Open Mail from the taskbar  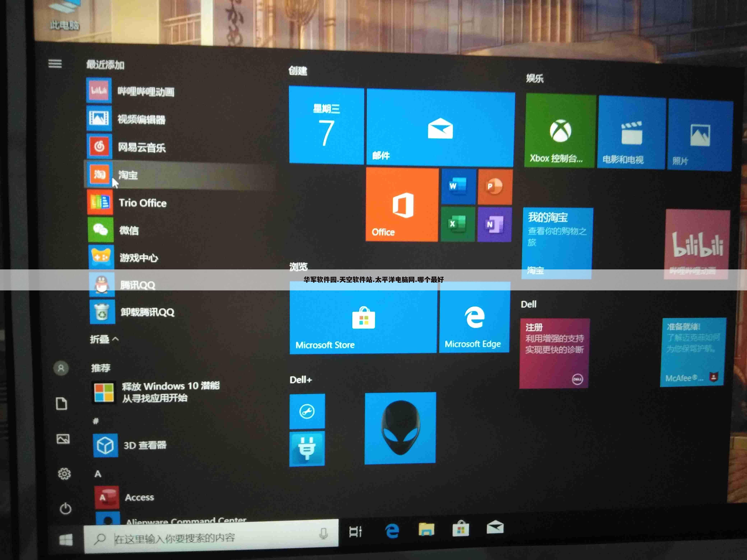click(x=495, y=527)
